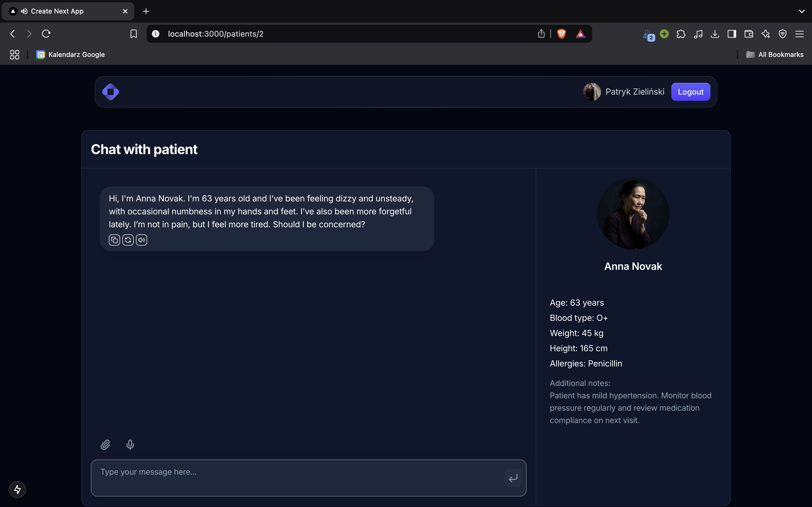Screen dimensions: 812x507
Task: Click the Next.js dev tools lightning badge
Action: 17,490
